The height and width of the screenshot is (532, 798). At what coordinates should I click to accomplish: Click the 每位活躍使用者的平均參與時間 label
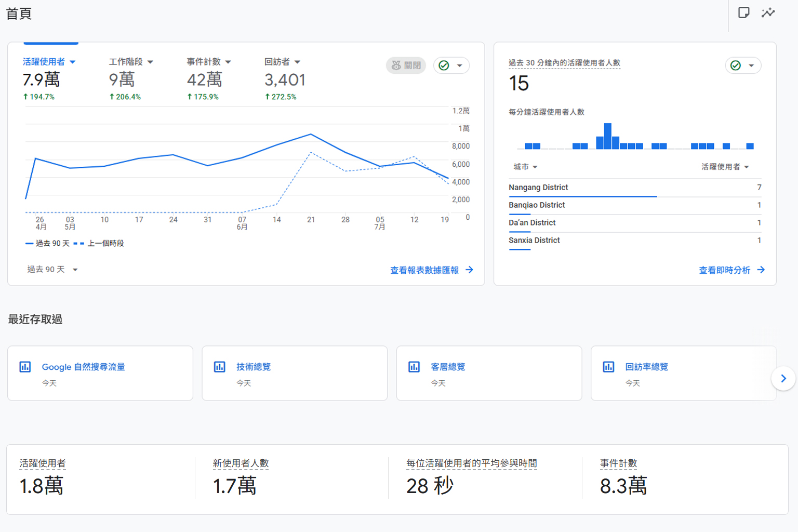tap(472, 463)
